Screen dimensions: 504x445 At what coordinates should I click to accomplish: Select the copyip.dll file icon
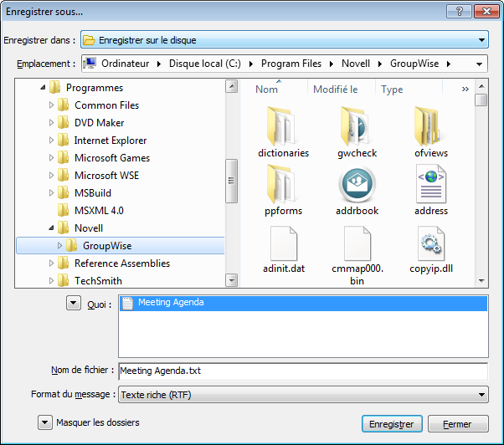click(x=431, y=243)
